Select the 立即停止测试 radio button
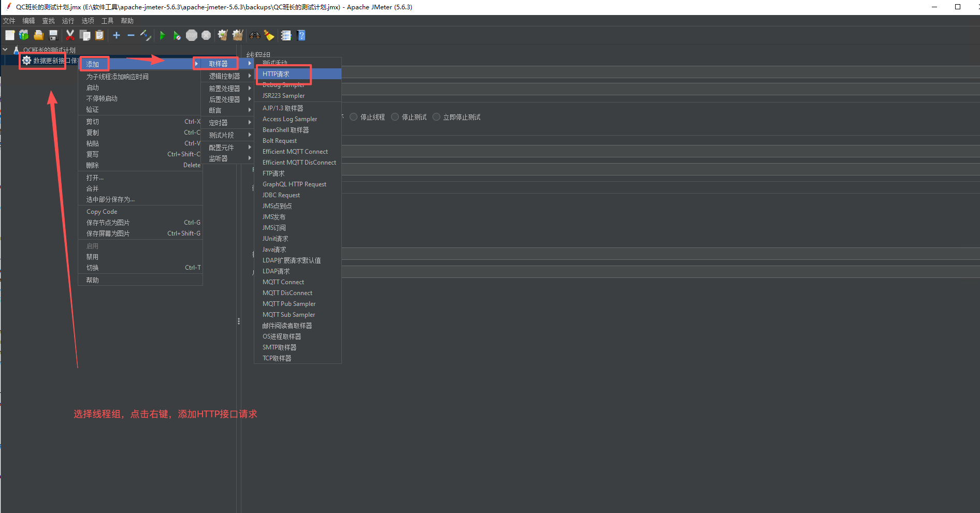 pos(437,117)
